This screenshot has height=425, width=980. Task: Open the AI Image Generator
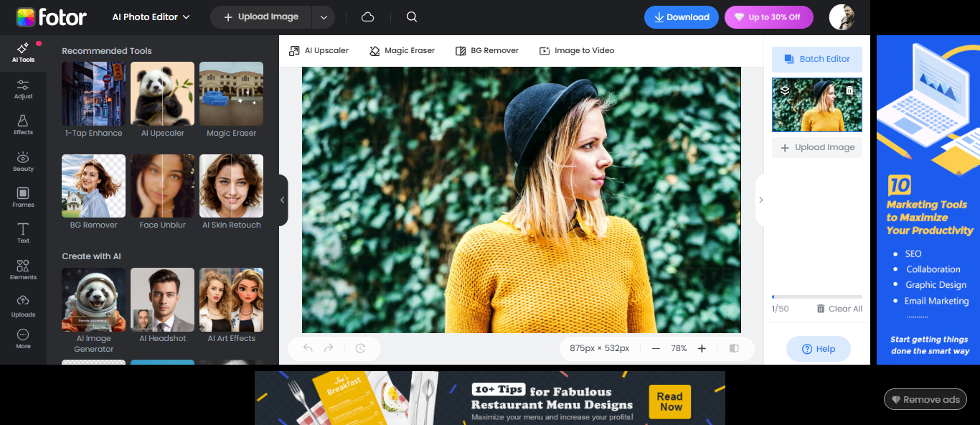93,310
